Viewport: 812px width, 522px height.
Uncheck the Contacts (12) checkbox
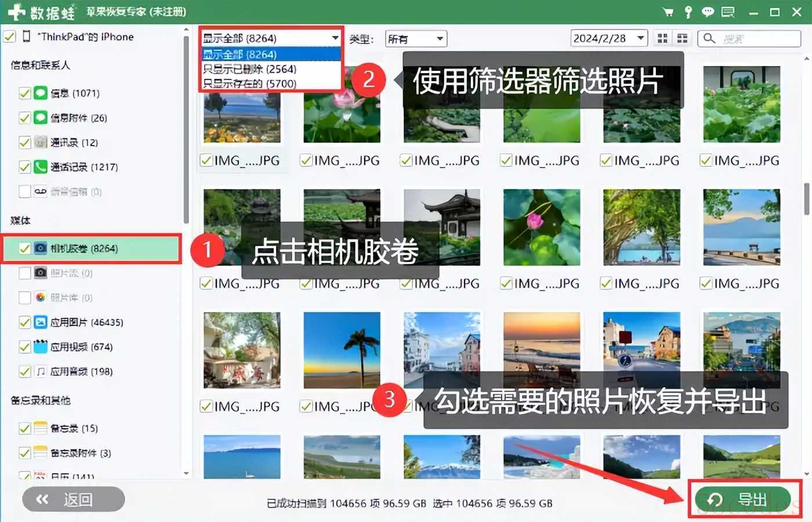pyautogui.click(x=24, y=143)
